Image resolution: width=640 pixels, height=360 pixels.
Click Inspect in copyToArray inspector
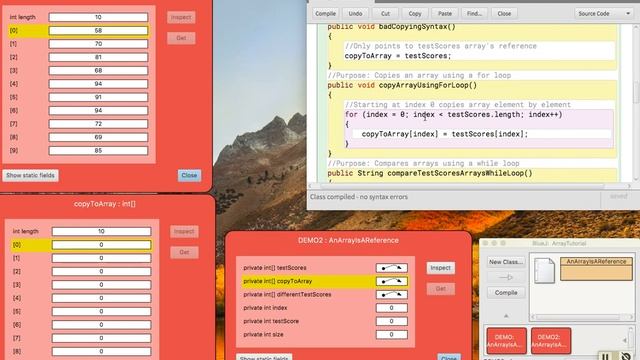[x=184, y=231]
